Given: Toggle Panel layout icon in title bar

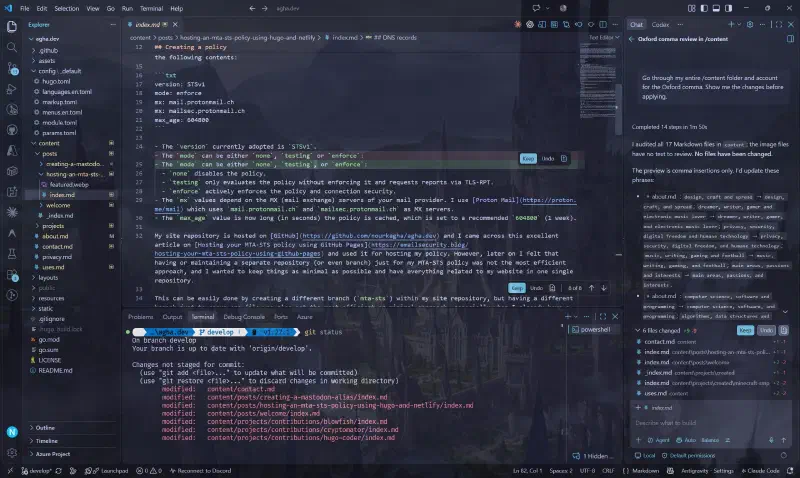Looking at the screenshot, I should 716,8.
